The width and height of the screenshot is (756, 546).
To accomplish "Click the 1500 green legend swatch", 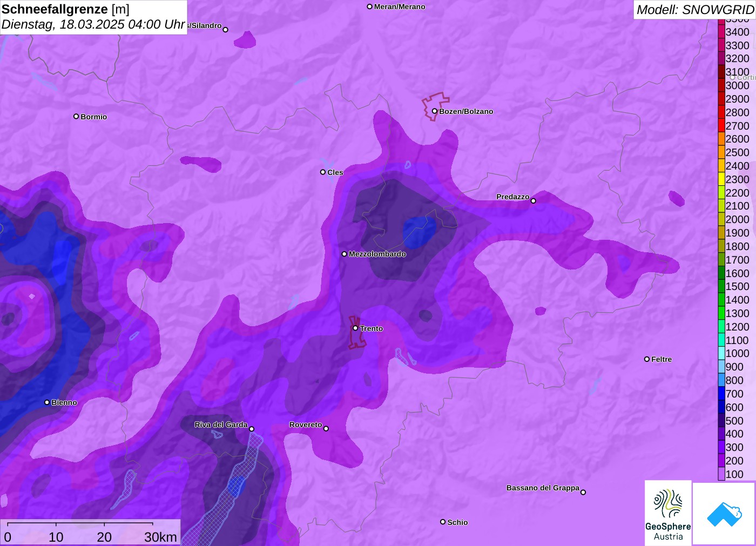I will tap(721, 286).
